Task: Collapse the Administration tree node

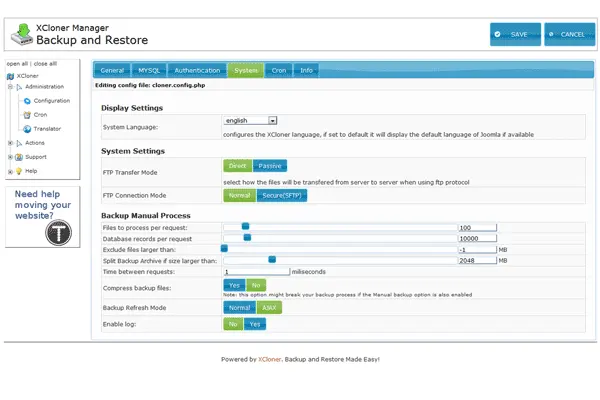Action: pyautogui.click(x=9, y=87)
